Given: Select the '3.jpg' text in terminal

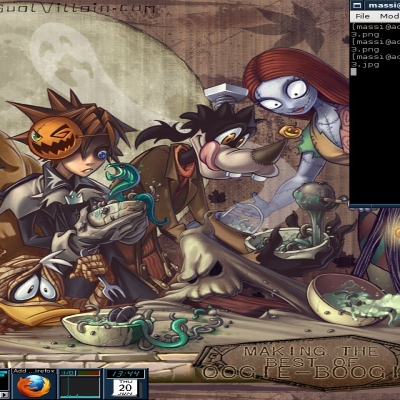Looking at the screenshot, I should click(x=365, y=64).
